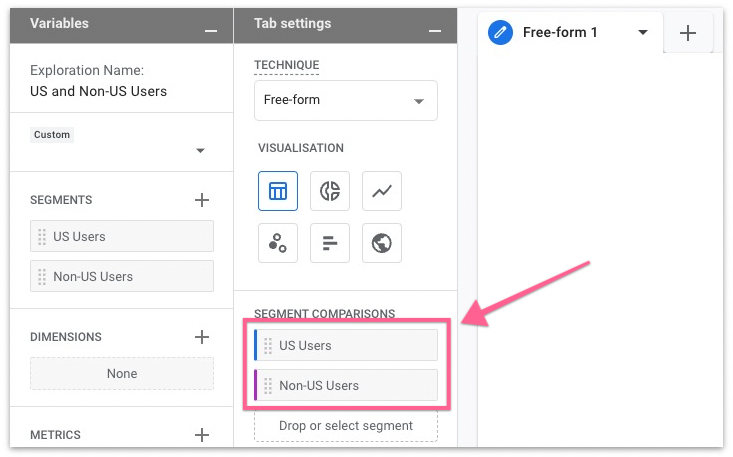This screenshot has width=733, height=457.
Task: Edit the Exploration Name field
Action: tap(99, 91)
